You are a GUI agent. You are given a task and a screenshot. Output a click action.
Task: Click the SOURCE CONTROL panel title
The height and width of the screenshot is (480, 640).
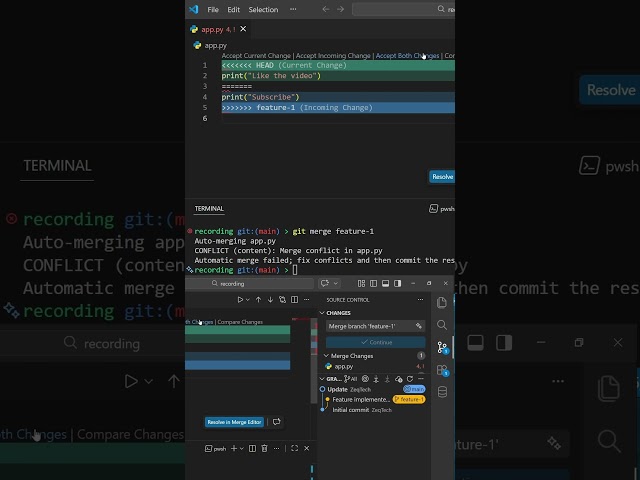[348, 300]
